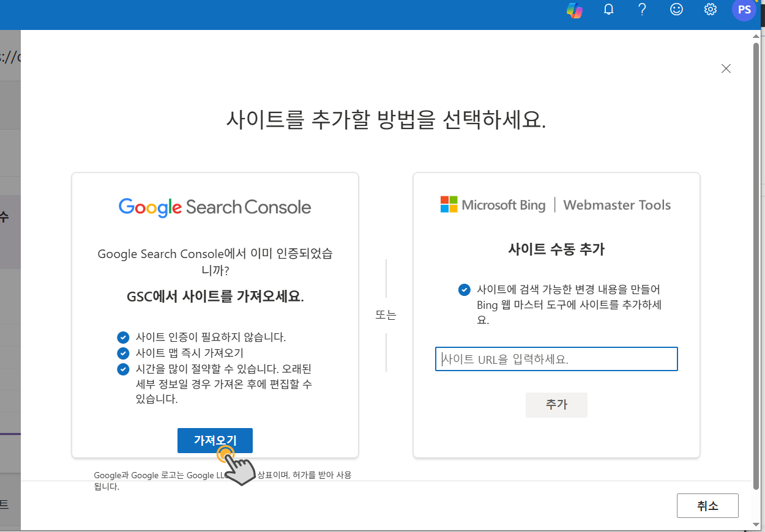Click the checkmark beside 사이트 인증이 필요하지 않습니다
Viewport: 765px width, 532px height.
coord(123,337)
